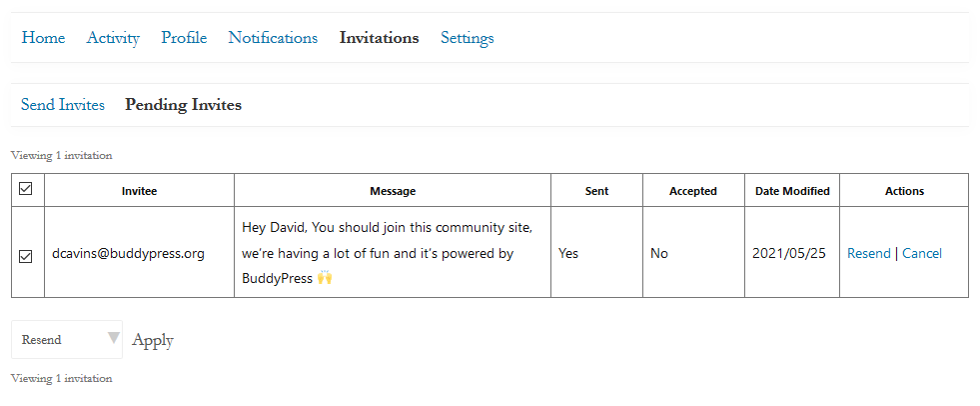
Task: Uncheck the dcavins@buddypress.org invitation row checkbox
Action: pyautogui.click(x=26, y=256)
